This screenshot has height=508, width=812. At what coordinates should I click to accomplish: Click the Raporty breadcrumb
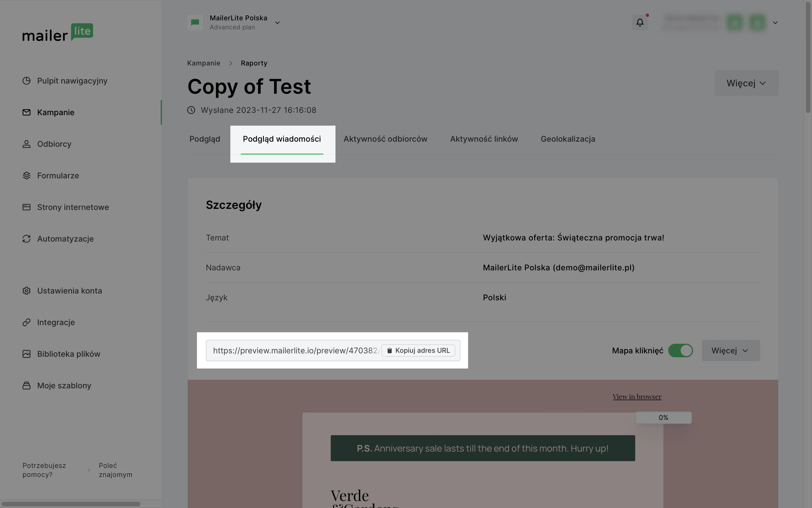(254, 63)
